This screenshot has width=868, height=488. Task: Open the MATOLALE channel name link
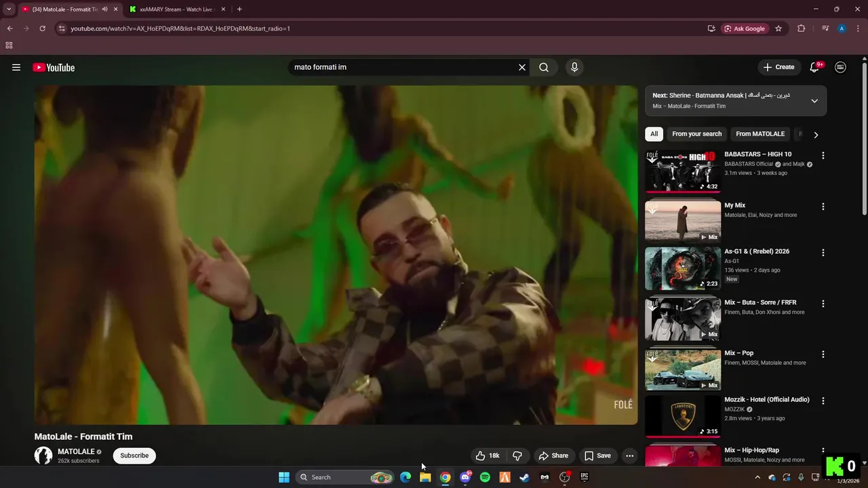(76, 451)
